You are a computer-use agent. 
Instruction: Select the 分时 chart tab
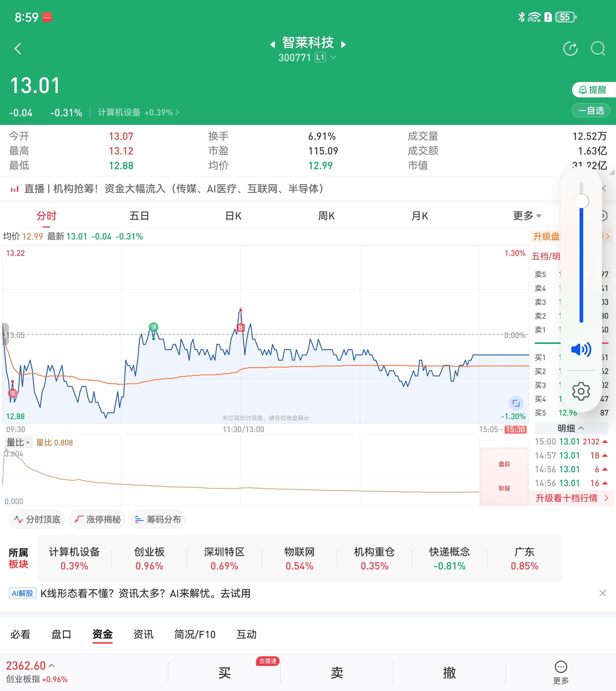click(x=46, y=216)
